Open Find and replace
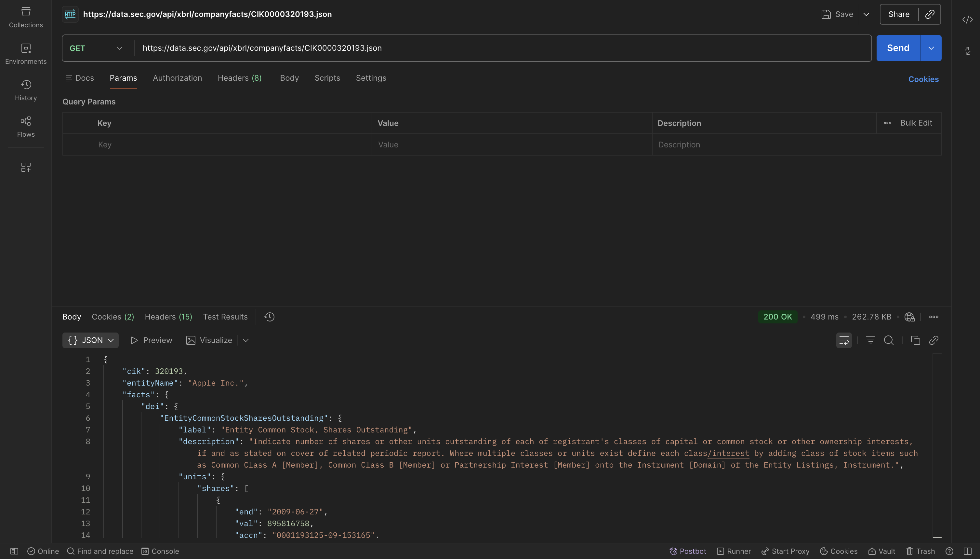This screenshot has width=980, height=559. (x=100, y=551)
